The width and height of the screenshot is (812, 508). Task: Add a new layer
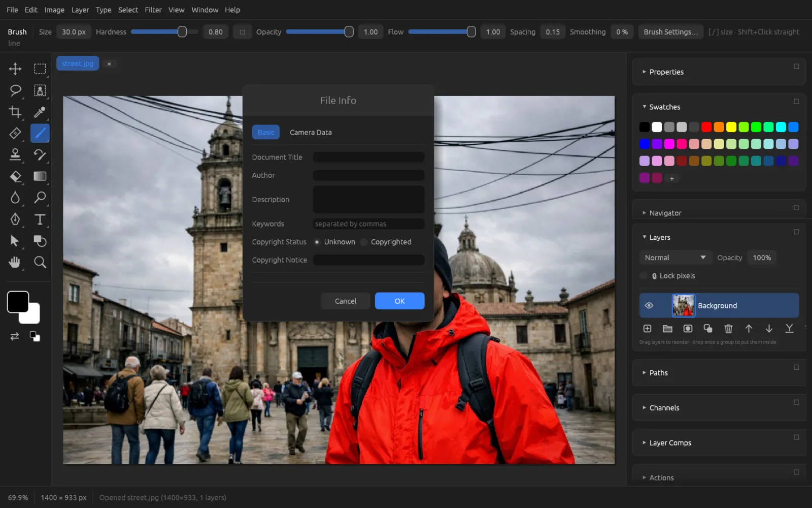(647, 329)
